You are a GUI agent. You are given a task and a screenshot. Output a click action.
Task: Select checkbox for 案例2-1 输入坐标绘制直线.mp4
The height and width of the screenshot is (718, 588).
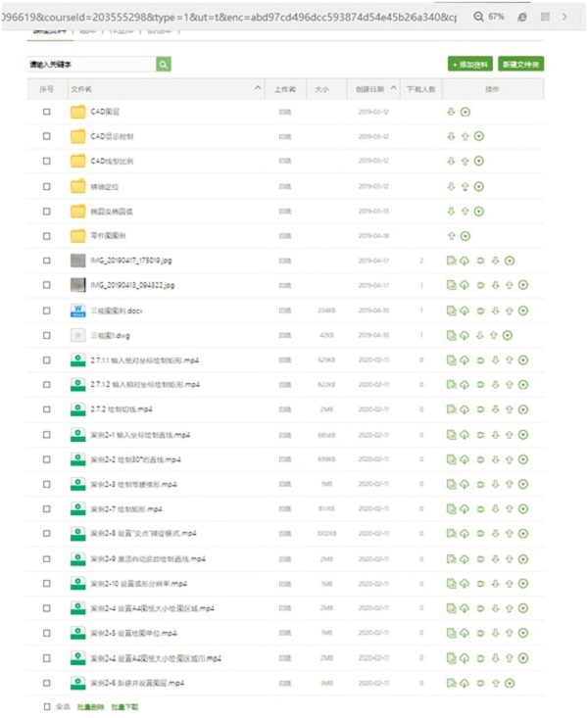point(46,434)
